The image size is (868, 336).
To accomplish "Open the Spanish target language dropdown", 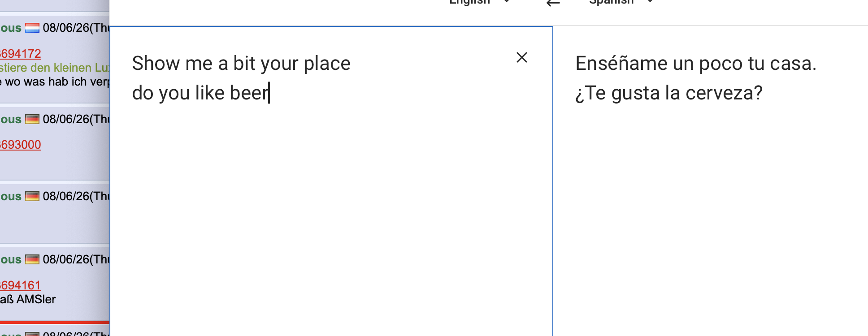I will (621, 2).
